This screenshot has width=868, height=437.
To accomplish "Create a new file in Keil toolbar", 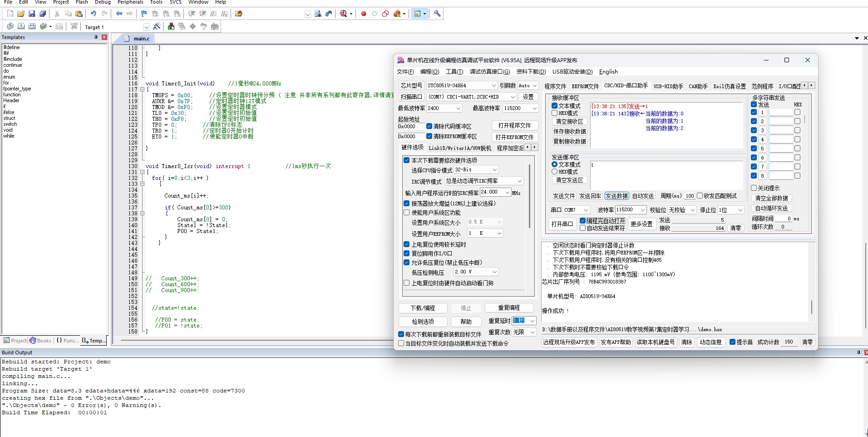I will point(10,14).
